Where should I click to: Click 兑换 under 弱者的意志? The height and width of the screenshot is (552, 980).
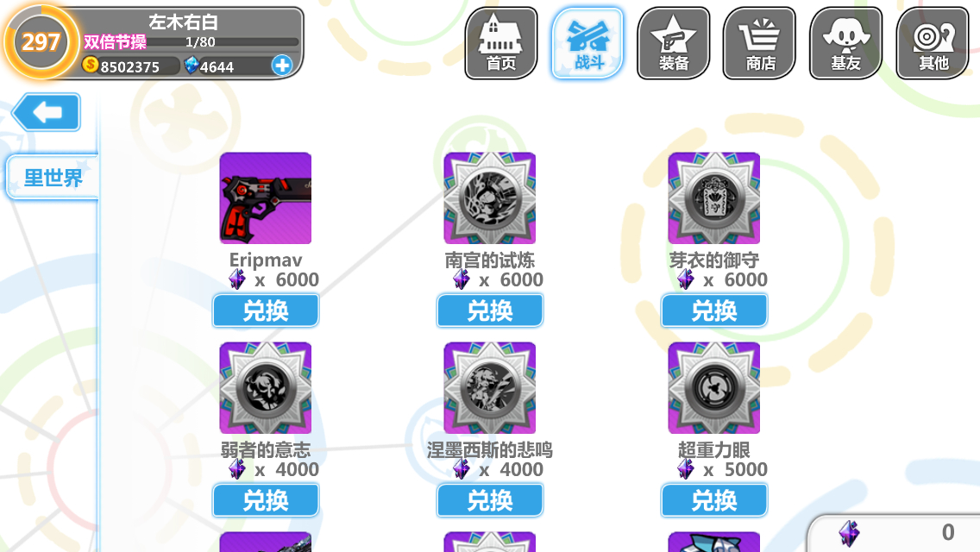click(266, 500)
